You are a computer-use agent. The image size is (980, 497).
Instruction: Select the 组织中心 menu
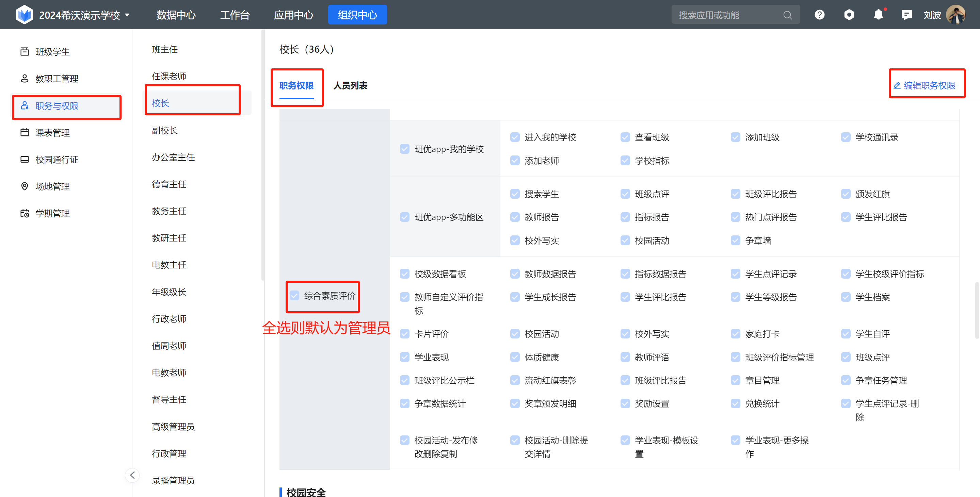coord(357,15)
